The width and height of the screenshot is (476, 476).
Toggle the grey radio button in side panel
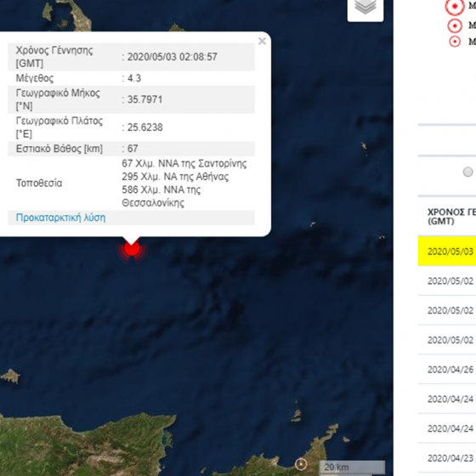467,172
